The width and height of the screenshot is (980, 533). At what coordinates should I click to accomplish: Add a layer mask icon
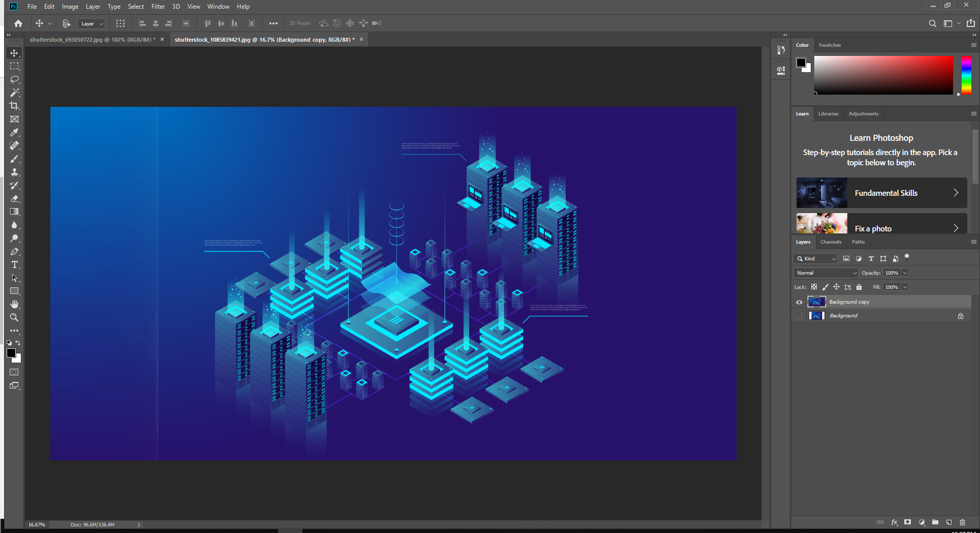tap(908, 522)
